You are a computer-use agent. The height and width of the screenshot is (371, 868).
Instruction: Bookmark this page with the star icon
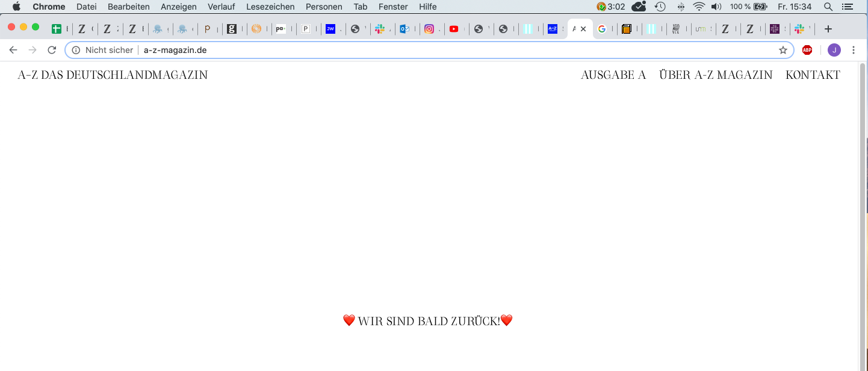(x=783, y=50)
